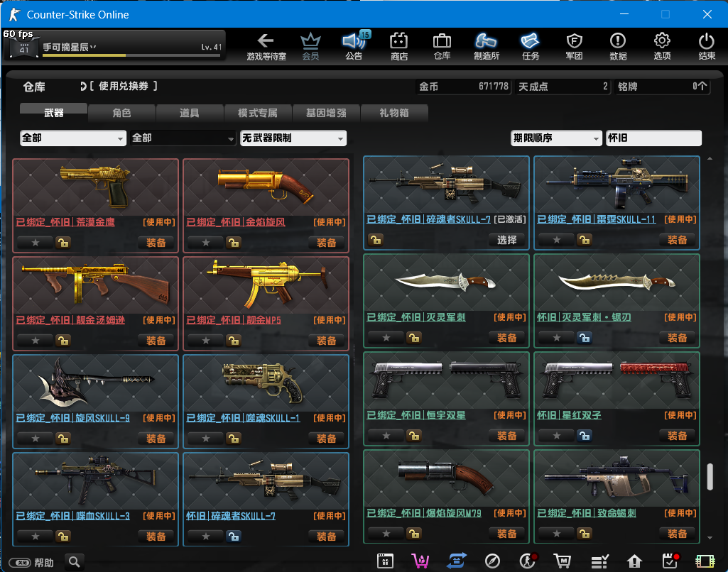Toggle the blue unlock icon on 星红双子

point(585,436)
